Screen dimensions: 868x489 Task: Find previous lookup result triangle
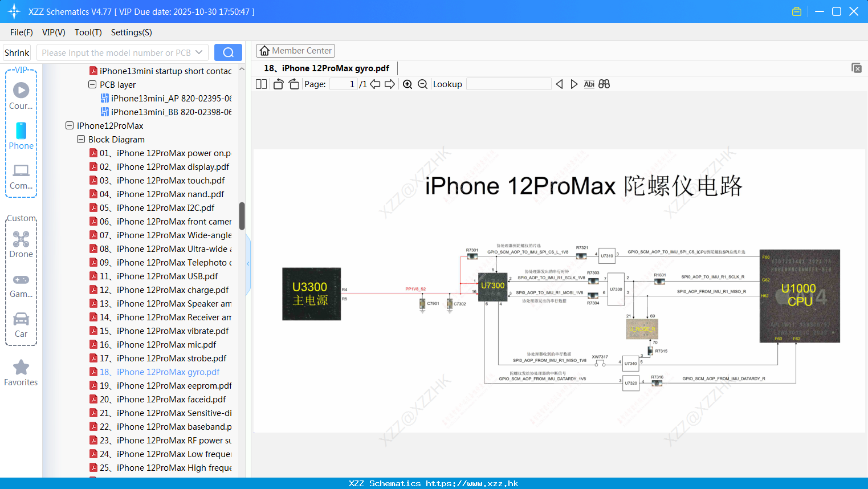tap(559, 84)
